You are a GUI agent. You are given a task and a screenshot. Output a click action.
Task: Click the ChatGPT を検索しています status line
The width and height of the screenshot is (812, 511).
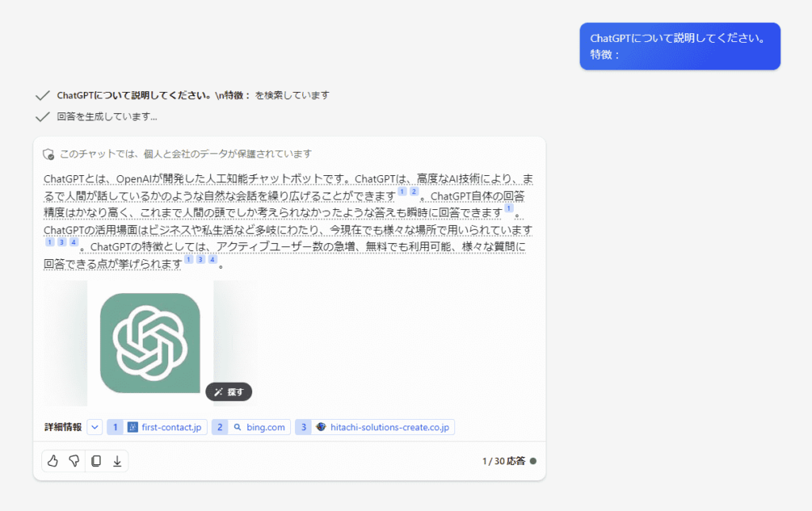(x=193, y=96)
